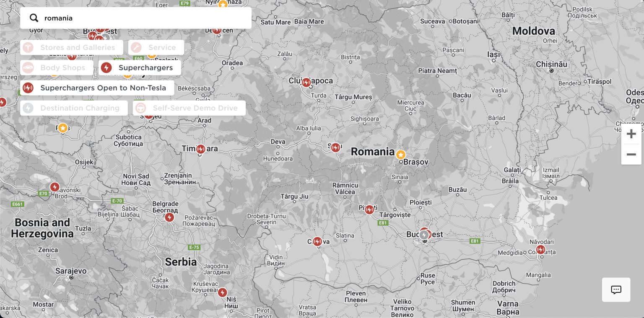Select the Slavonski Brod supercharger pin
Image resolution: width=644 pixels, height=318 pixels.
[x=55, y=187]
